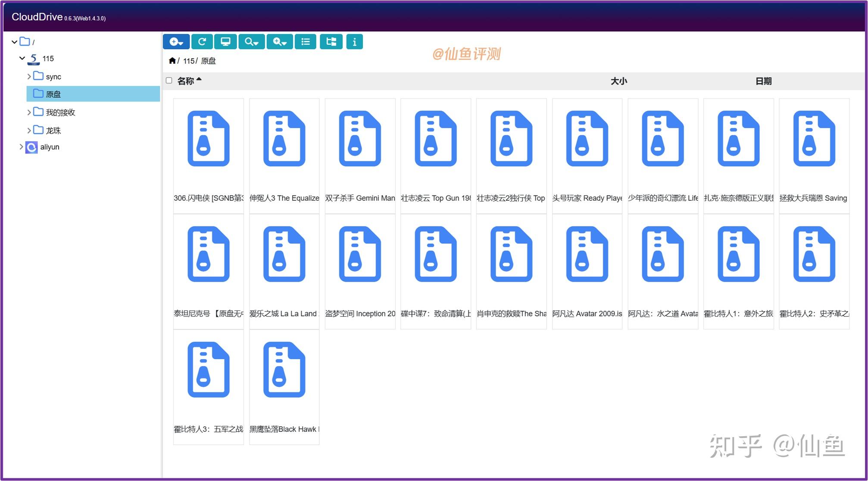Open the search options dropdown
Viewport: 868px width, 481px height.
click(x=251, y=41)
